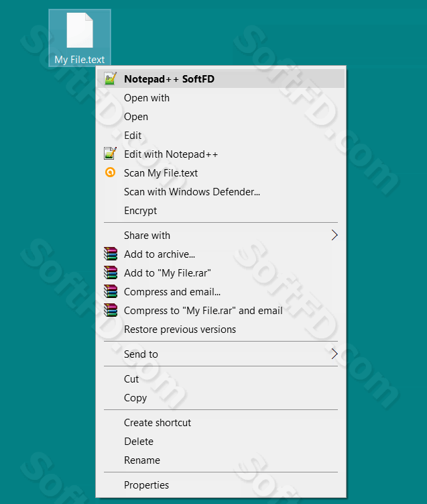This screenshot has height=504, width=427.
Task: Expand the Share with submenu arrow
Action: (x=334, y=236)
